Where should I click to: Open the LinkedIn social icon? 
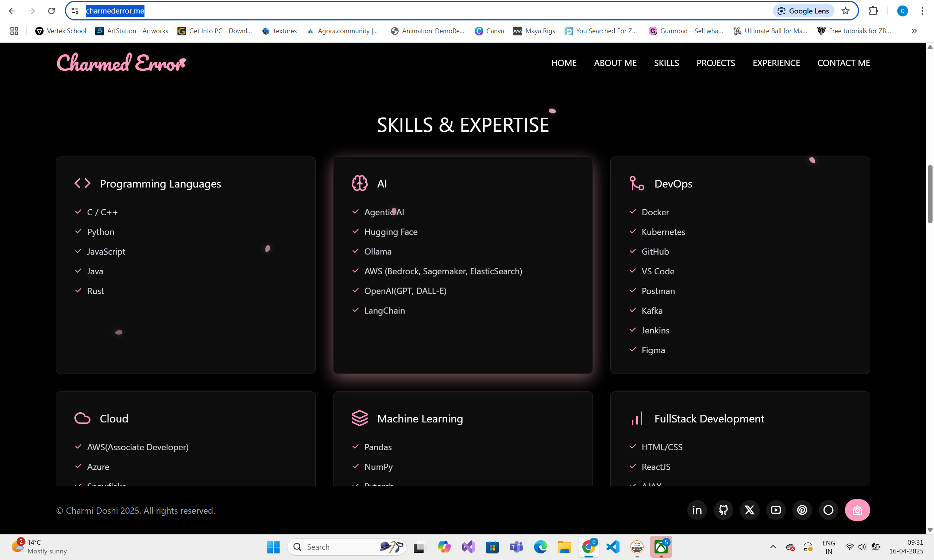[x=696, y=510]
